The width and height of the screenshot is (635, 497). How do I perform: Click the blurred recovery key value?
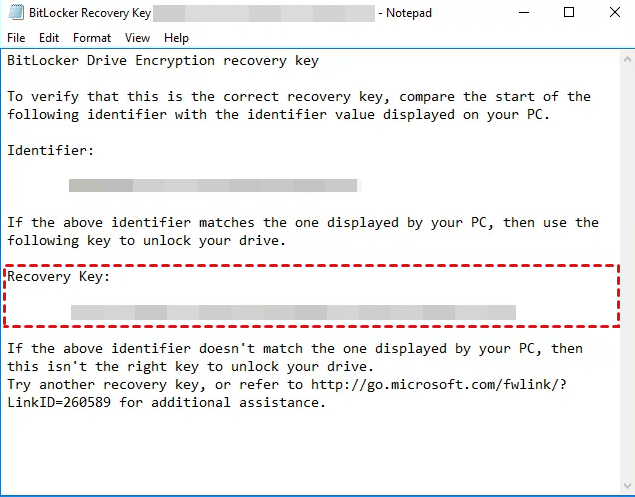[293, 312]
